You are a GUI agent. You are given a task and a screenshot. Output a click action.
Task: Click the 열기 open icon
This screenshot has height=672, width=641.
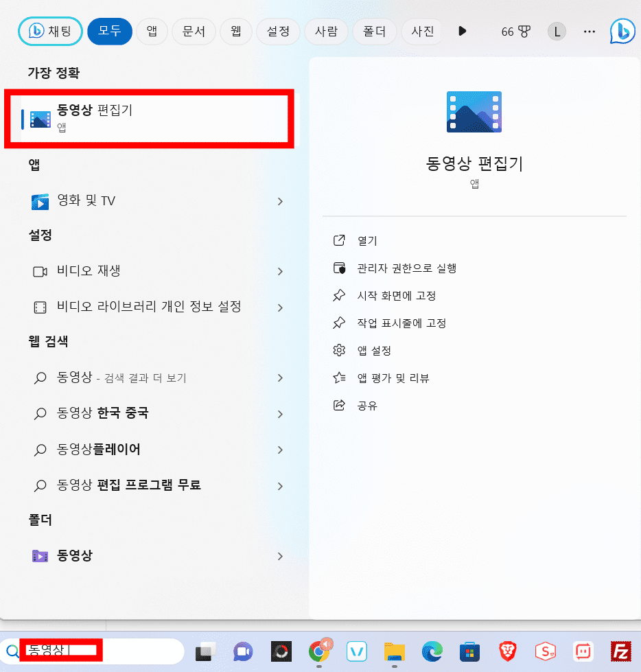(339, 240)
